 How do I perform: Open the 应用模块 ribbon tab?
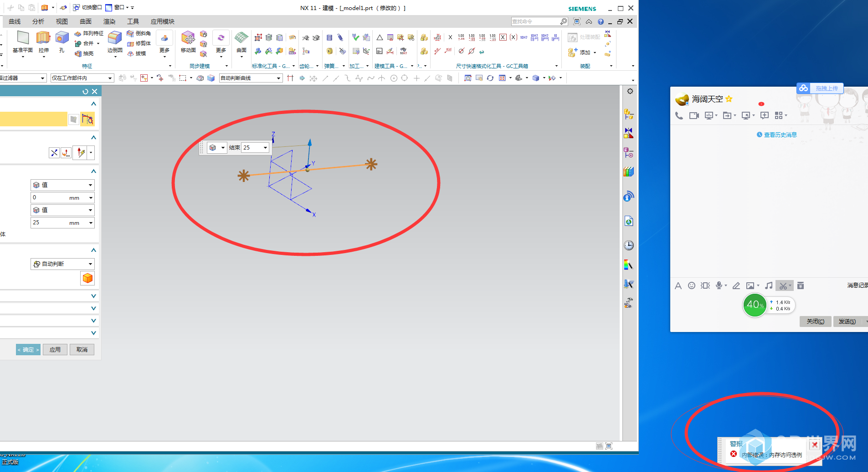click(163, 21)
